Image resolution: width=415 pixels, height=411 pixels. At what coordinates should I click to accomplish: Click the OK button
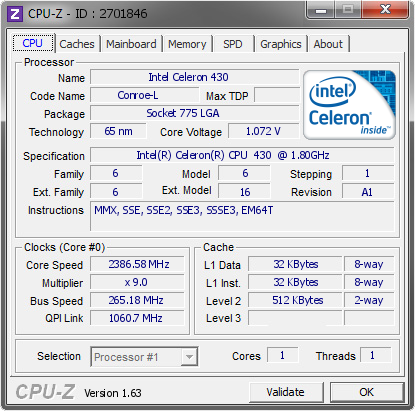367,392
